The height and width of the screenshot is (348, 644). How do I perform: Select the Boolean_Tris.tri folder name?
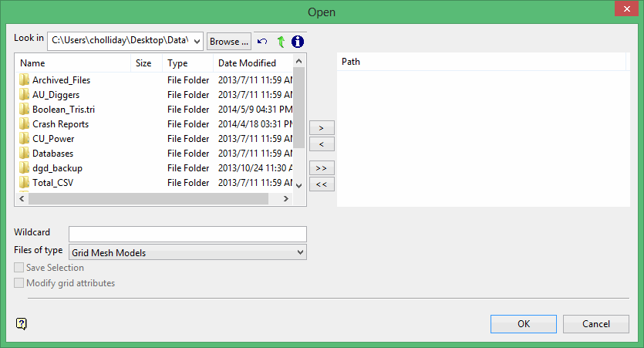coord(64,110)
